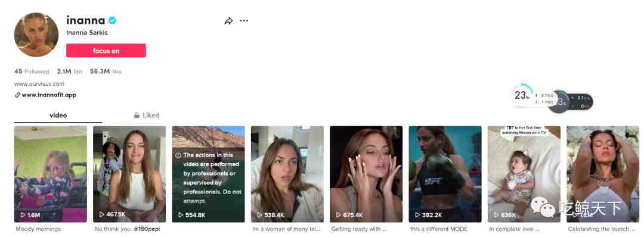Image resolution: width=644 pixels, height=237 pixels.
Task: Click the play icon beside 554.8K views
Action: tap(181, 215)
